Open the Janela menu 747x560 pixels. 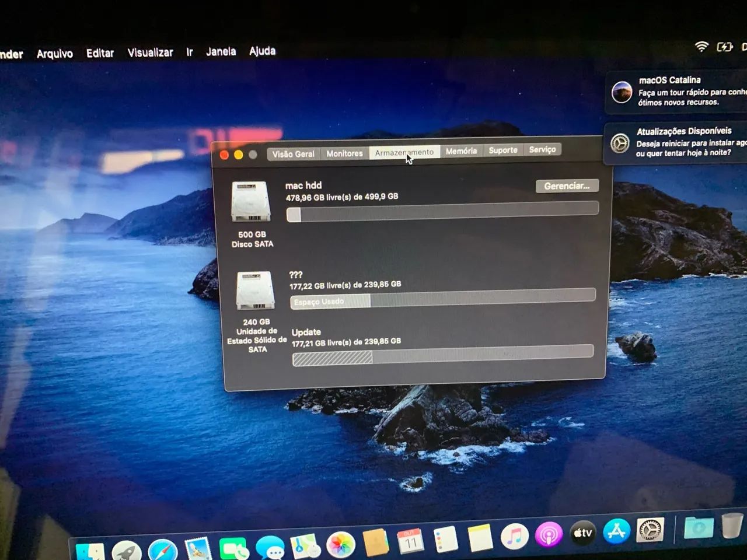click(x=221, y=51)
